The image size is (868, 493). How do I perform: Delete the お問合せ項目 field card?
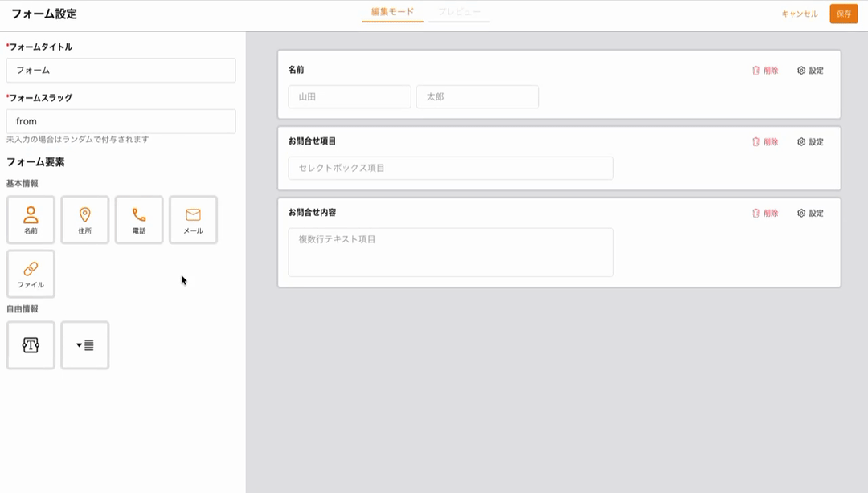point(765,141)
